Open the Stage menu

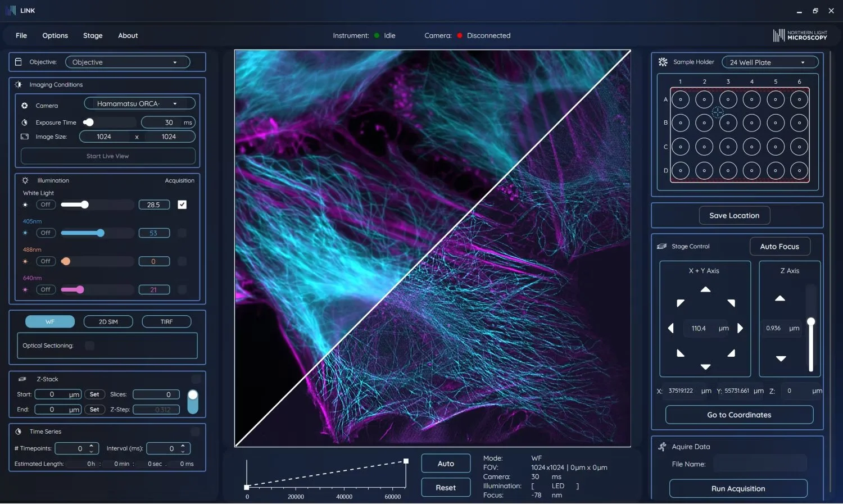point(93,35)
